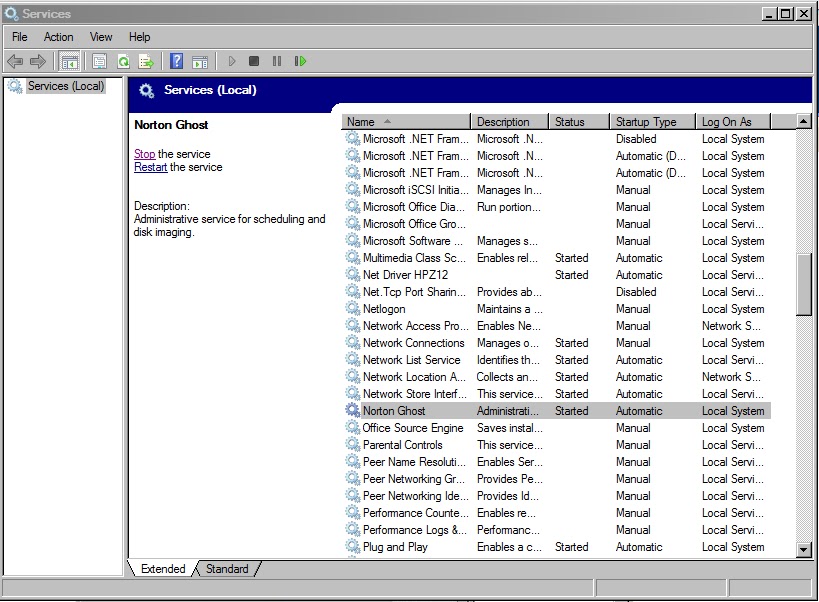Select the Microsoft Office Groove service row
819x602 pixels.
pos(557,223)
